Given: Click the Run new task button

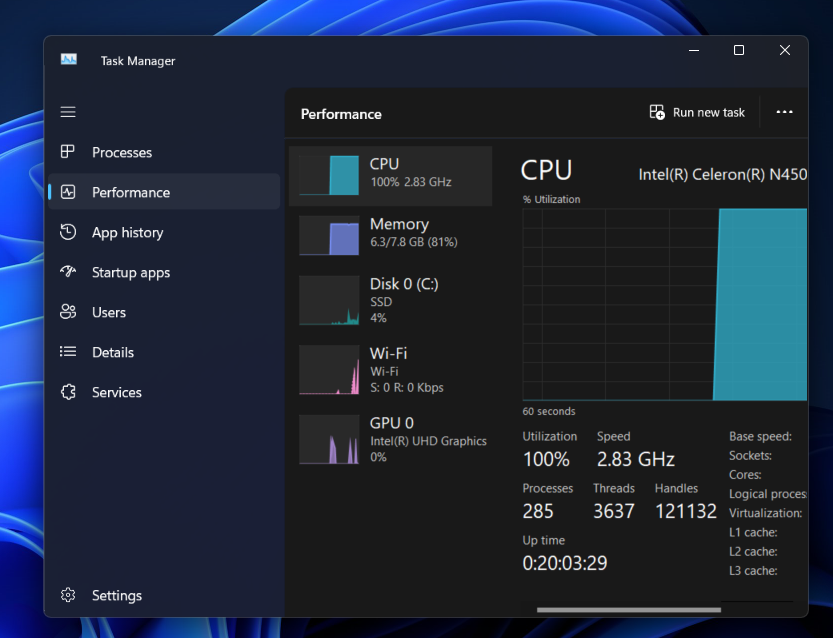Looking at the screenshot, I should (697, 113).
